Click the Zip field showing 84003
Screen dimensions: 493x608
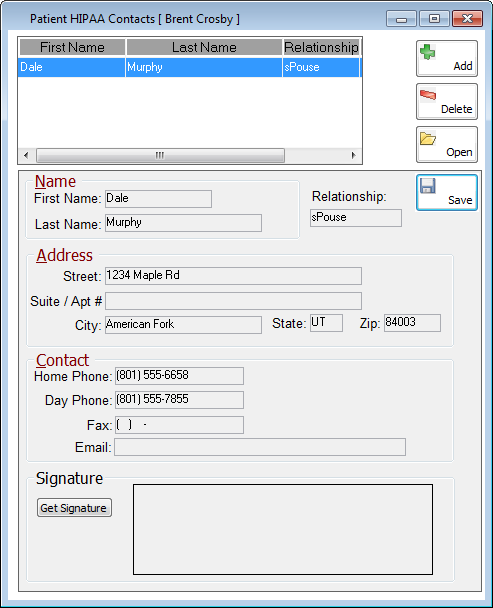tap(412, 323)
